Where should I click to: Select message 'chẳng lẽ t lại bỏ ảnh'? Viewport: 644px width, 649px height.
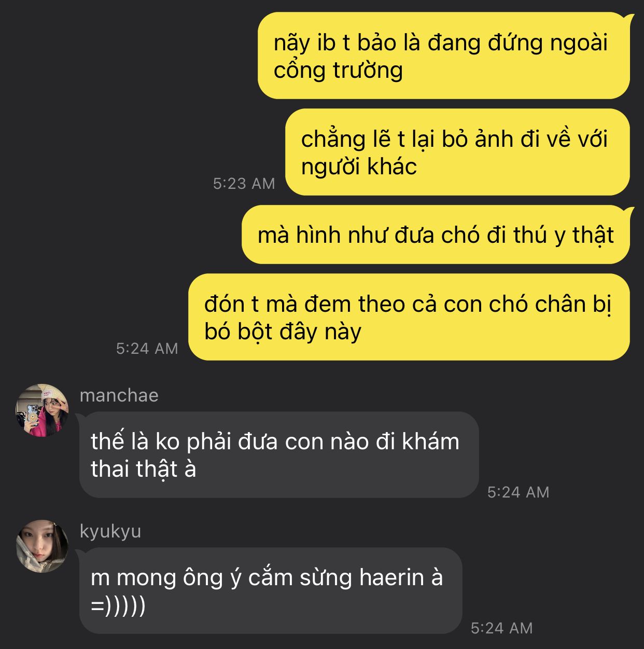(457, 152)
